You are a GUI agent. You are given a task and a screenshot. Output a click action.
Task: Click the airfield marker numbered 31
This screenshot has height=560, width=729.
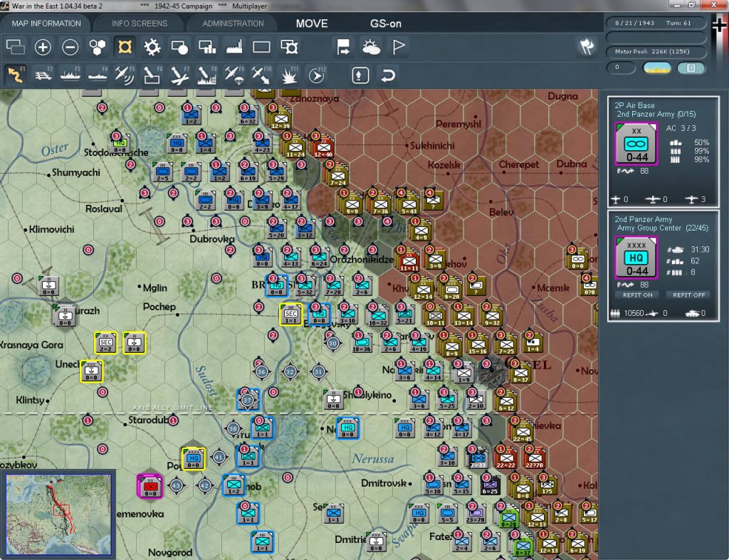(318, 371)
